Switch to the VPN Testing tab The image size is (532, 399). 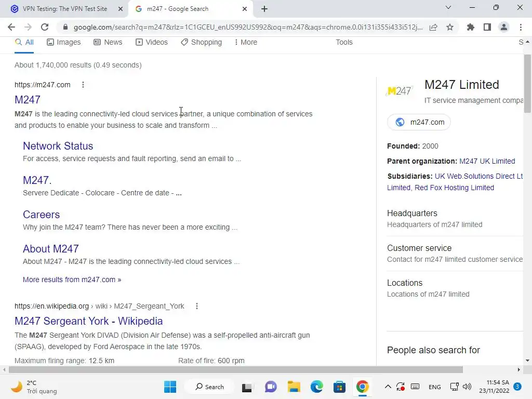[64, 9]
